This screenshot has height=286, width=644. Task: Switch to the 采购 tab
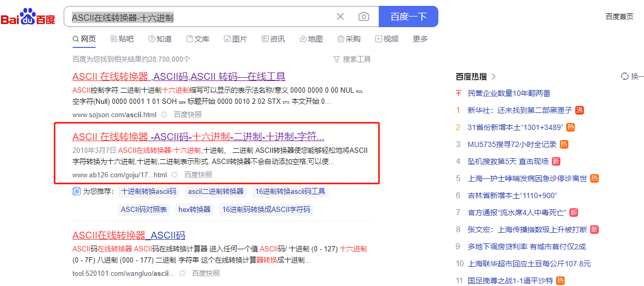(349, 39)
